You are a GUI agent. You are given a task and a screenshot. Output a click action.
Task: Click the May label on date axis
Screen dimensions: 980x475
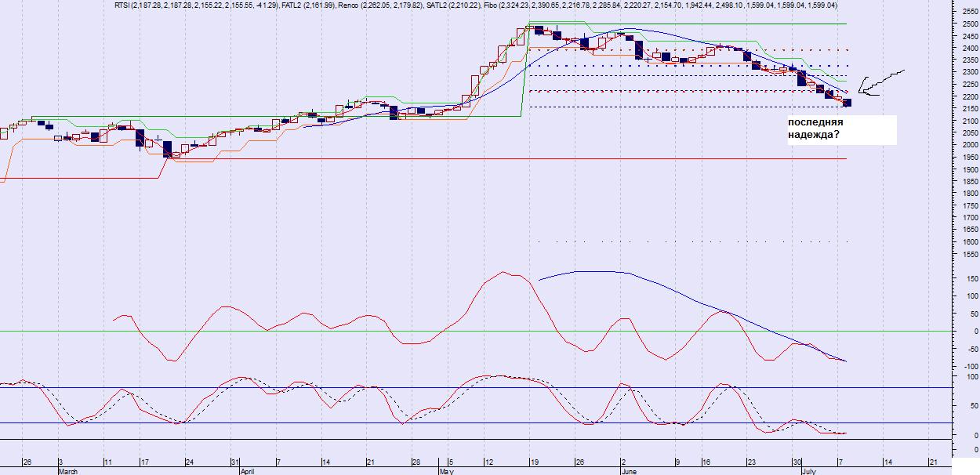446,472
